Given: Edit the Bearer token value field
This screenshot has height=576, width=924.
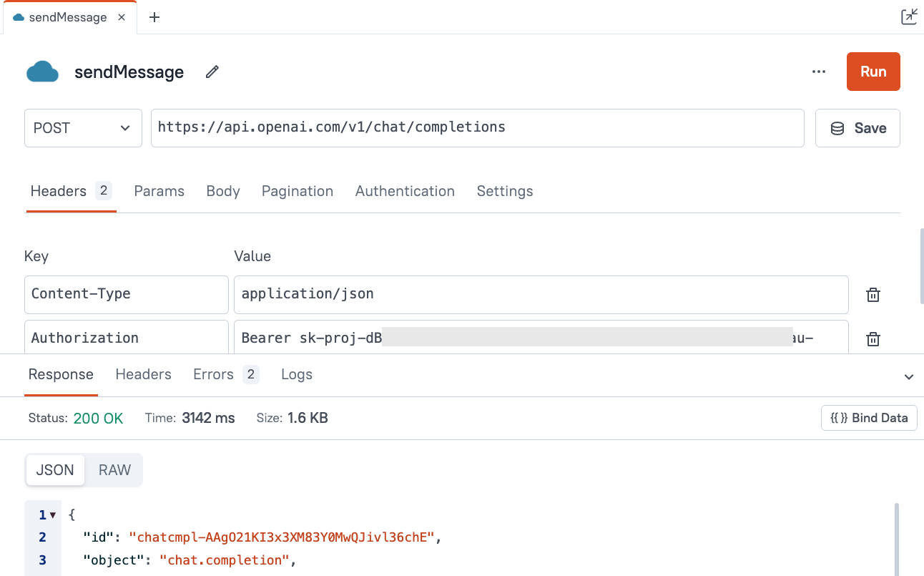Looking at the screenshot, I should (x=541, y=337).
